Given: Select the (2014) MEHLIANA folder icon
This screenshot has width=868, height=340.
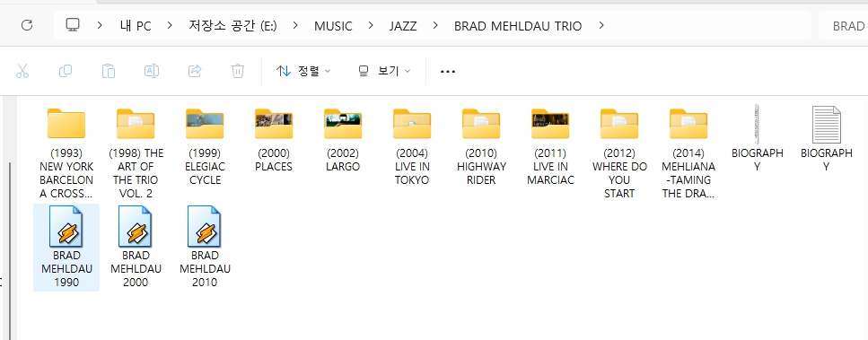Looking at the screenshot, I should click(x=688, y=123).
